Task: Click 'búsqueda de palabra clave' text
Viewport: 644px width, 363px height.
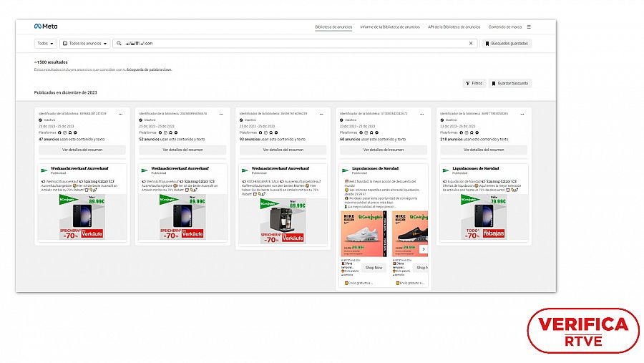Action: pos(150,69)
